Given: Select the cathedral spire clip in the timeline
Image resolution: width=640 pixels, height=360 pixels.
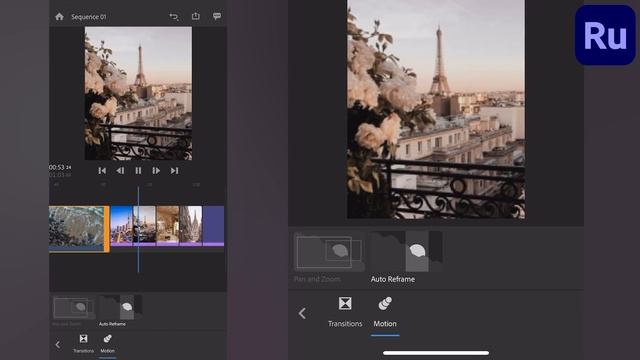Looking at the screenshot, I should click(191, 226).
